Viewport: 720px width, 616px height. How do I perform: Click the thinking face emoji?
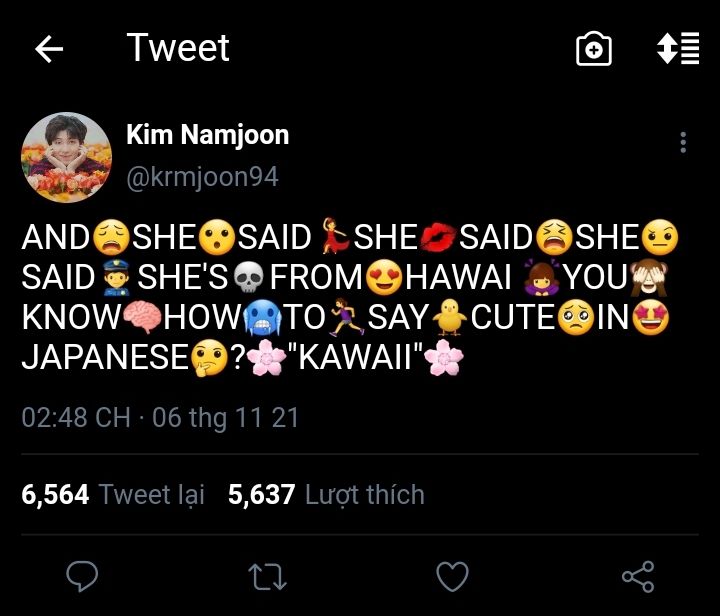tap(209, 358)
